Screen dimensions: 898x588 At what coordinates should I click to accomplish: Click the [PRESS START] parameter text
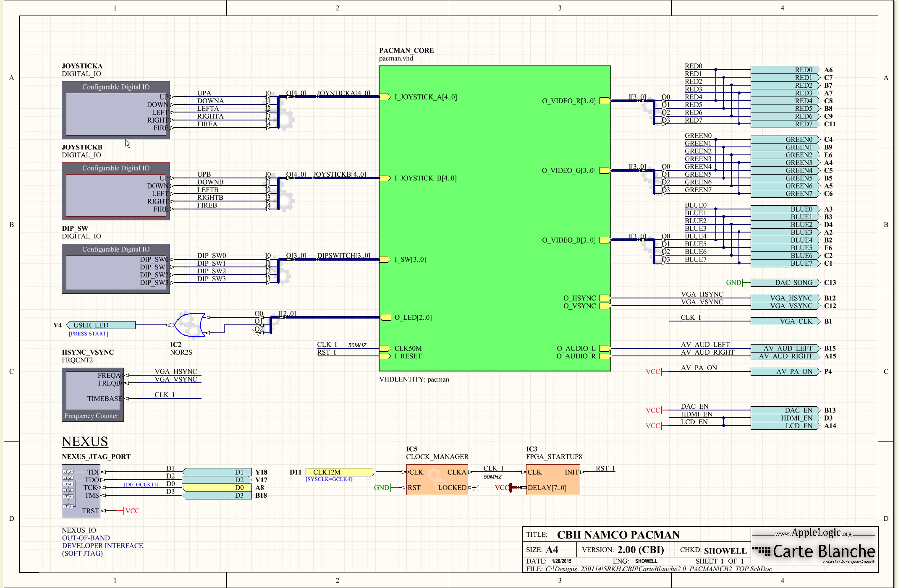(x=89, y=334)
